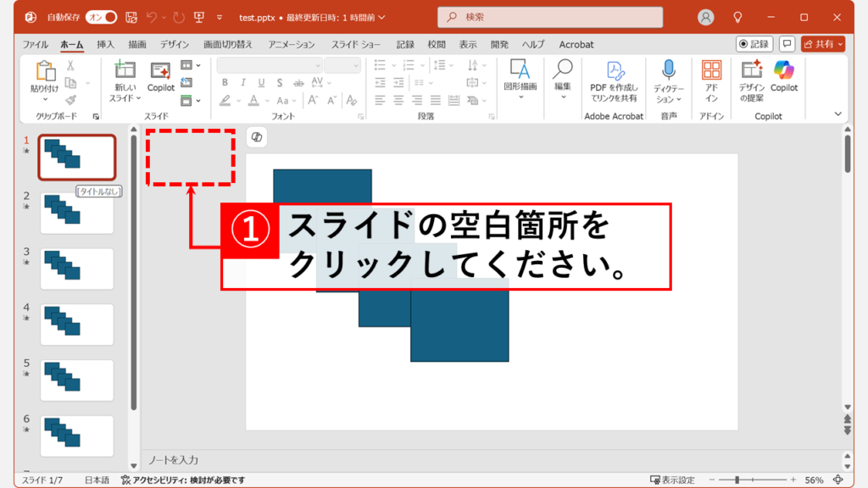Click the Save icon in title bar
868x488 pixels.
(x=131, y=17)
